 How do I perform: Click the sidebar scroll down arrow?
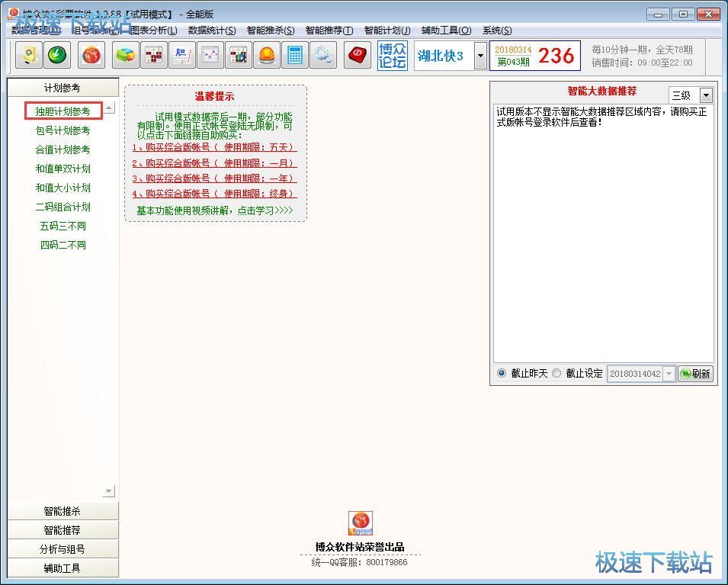(109, 491)
